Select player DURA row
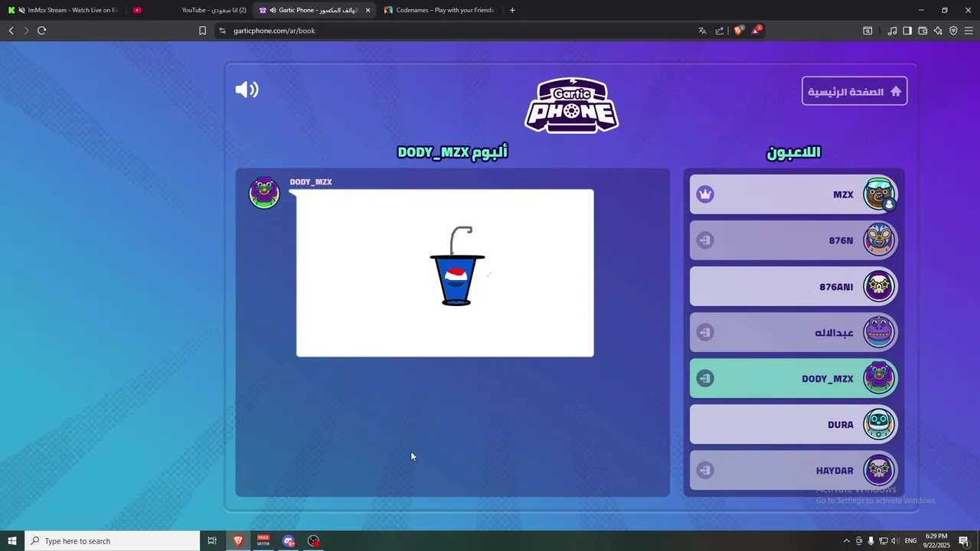980x551 pixels. 793,424
